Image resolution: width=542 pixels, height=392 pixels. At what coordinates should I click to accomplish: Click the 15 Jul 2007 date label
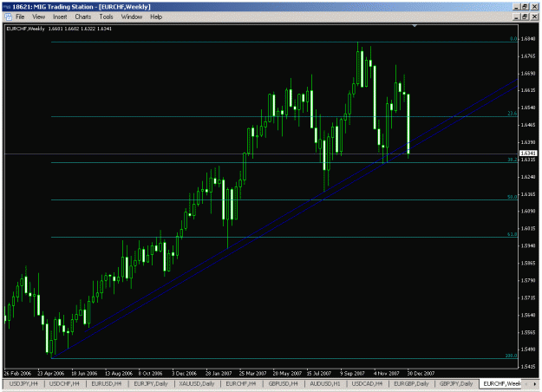(x=319, y=373)
